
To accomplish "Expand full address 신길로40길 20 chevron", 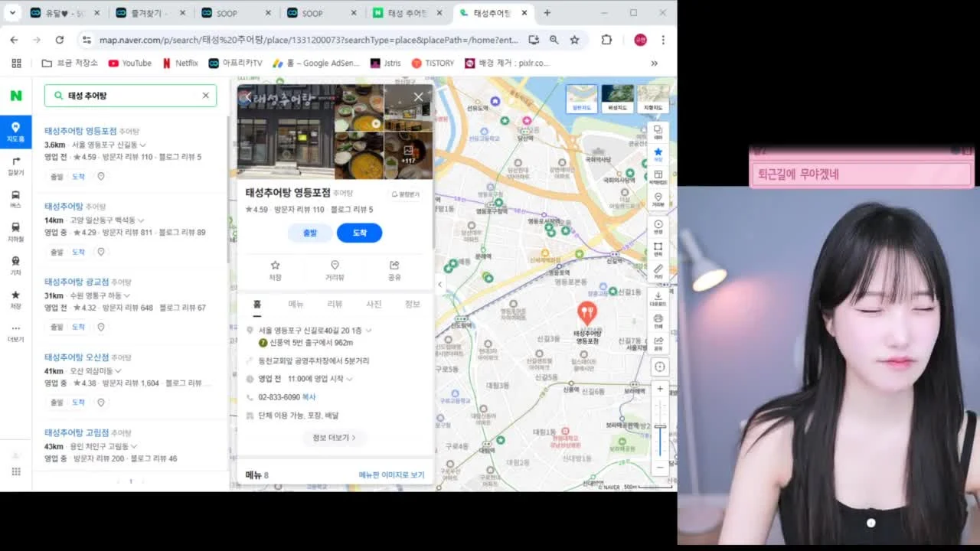I will 368,331.
